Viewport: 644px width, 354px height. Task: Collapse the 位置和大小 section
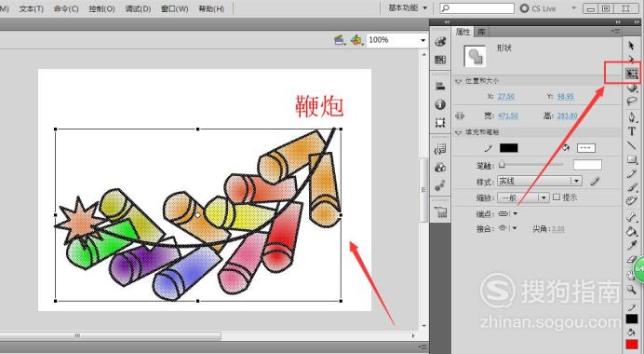tap(459, 81)
